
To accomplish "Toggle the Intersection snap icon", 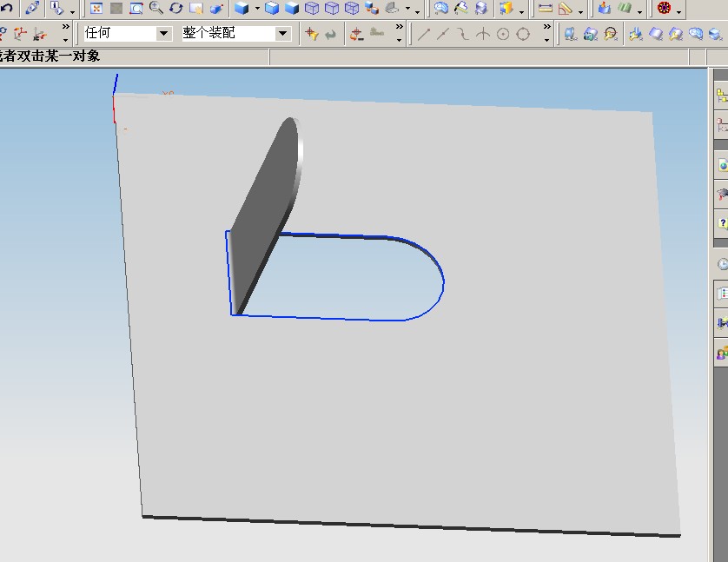I will coord(483,33).
